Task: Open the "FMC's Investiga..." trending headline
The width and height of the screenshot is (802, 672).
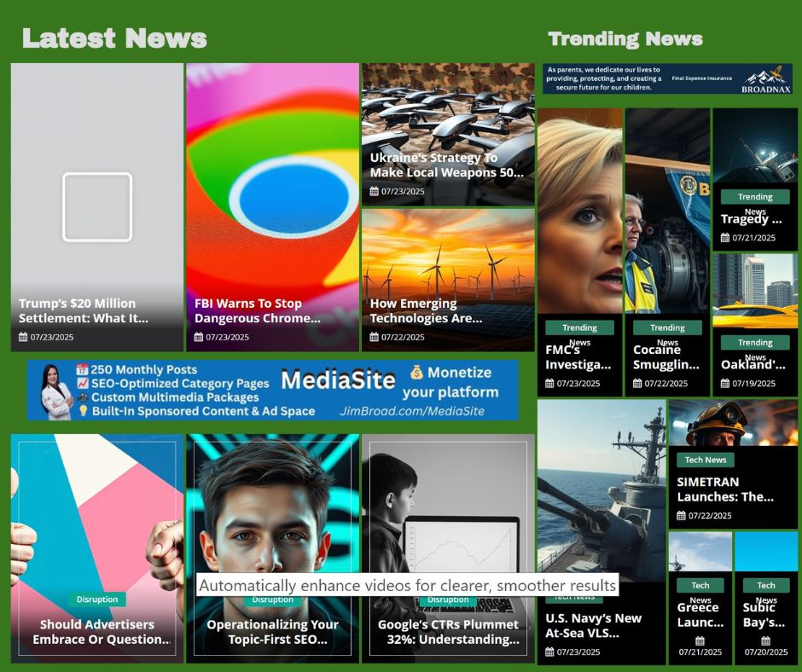Action: 578,357
